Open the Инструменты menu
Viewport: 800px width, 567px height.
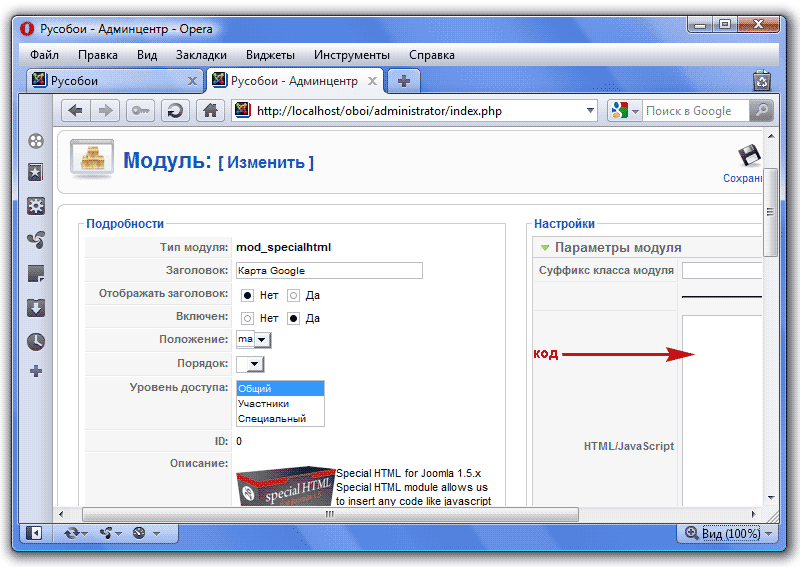[351, 55]
